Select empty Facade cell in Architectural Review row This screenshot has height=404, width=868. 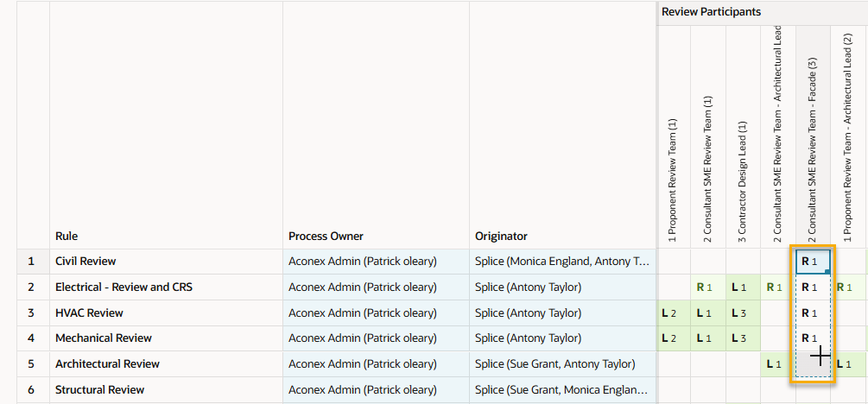[813, 364]
